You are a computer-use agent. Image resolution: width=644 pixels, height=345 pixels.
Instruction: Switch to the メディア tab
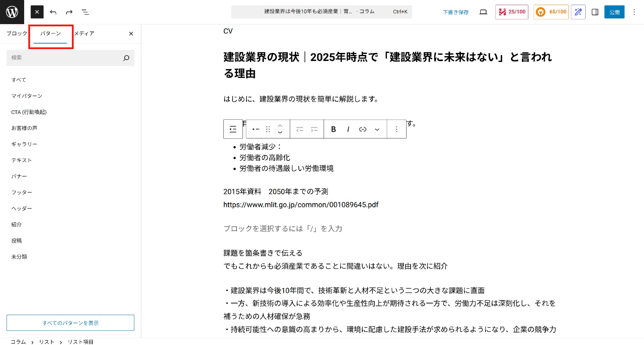click(x=84, y=33)
